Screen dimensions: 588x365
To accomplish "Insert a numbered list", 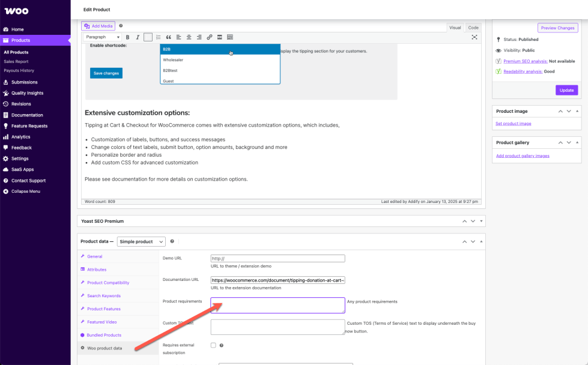I will [x=158, y=37].
